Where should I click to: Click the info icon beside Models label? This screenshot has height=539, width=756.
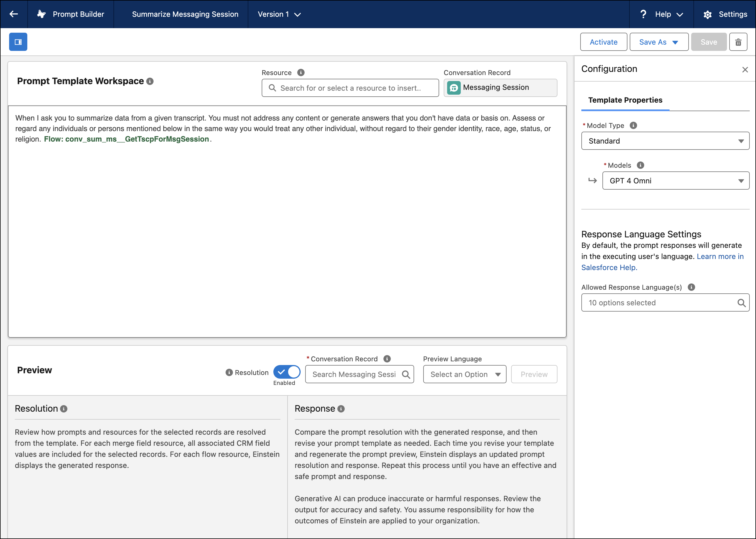click(641, 165)
